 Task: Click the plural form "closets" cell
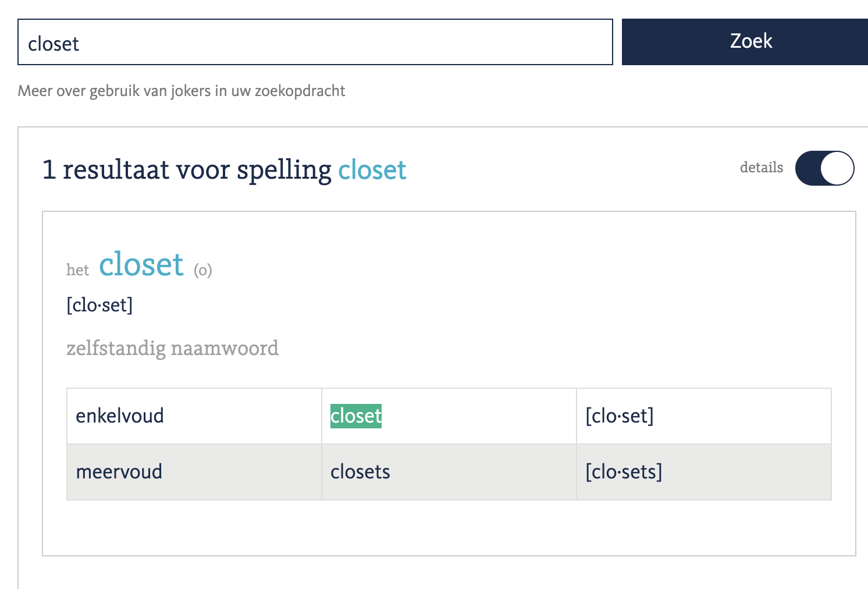coord(360,471)
